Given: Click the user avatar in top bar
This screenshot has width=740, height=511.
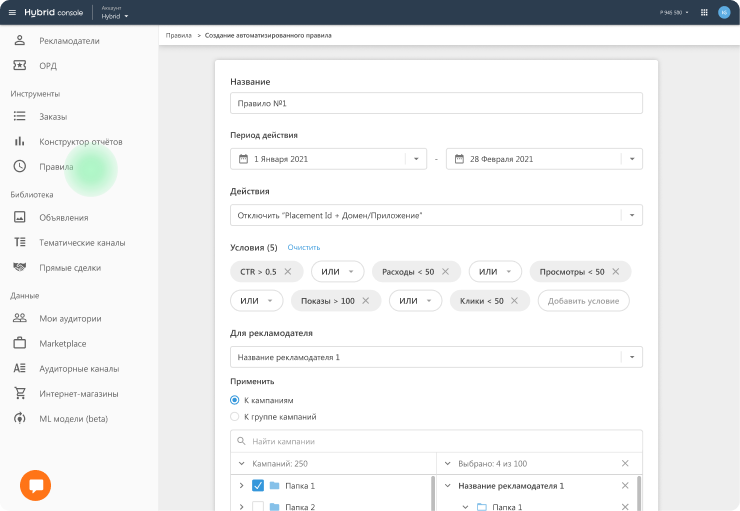Looking at the screenshot, I should (x=724, y=13).
